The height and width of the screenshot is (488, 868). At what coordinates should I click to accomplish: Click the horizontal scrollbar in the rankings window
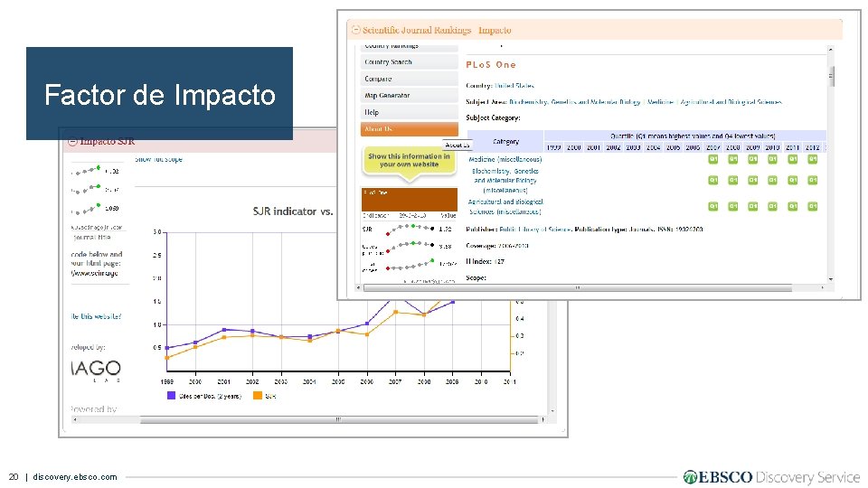coord(578,287)
